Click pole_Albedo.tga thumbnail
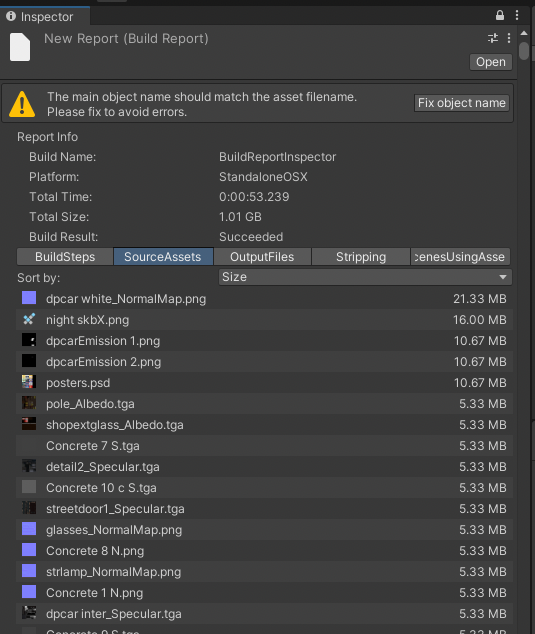 click(29, 403)
